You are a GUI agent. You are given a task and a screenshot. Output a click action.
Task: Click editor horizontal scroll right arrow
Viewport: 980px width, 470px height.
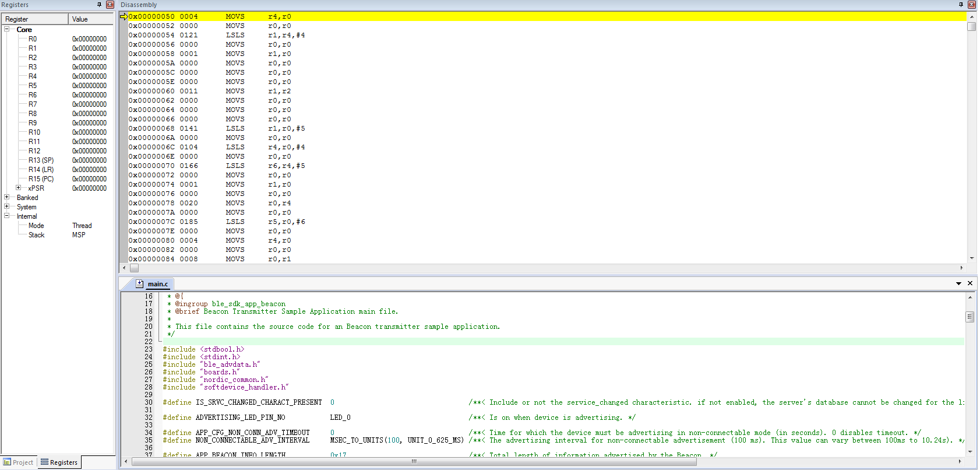point(960,461)
